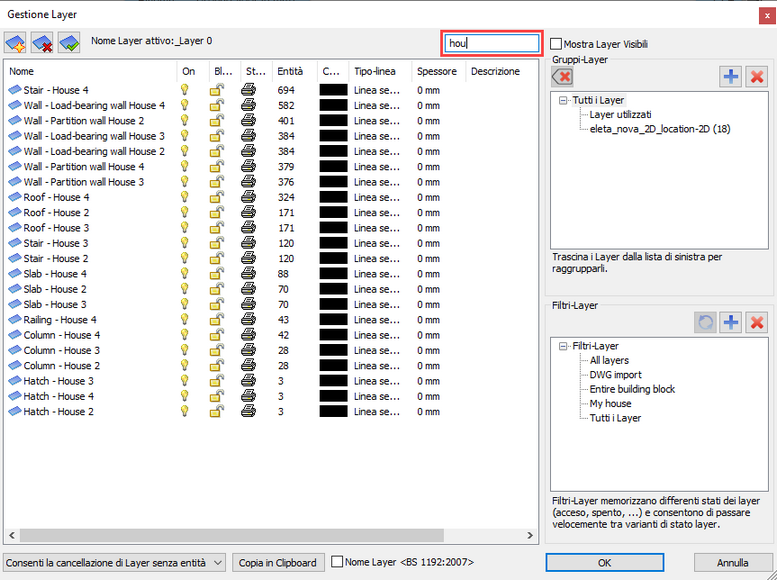The image size is (777, 580).
Task: Turn off light bulb for Slab - House 4
Action: pos(185,274)
